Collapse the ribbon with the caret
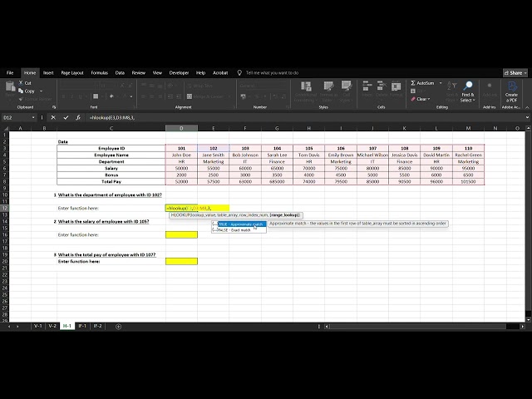 pyautogui.click(x=527, y=107)
